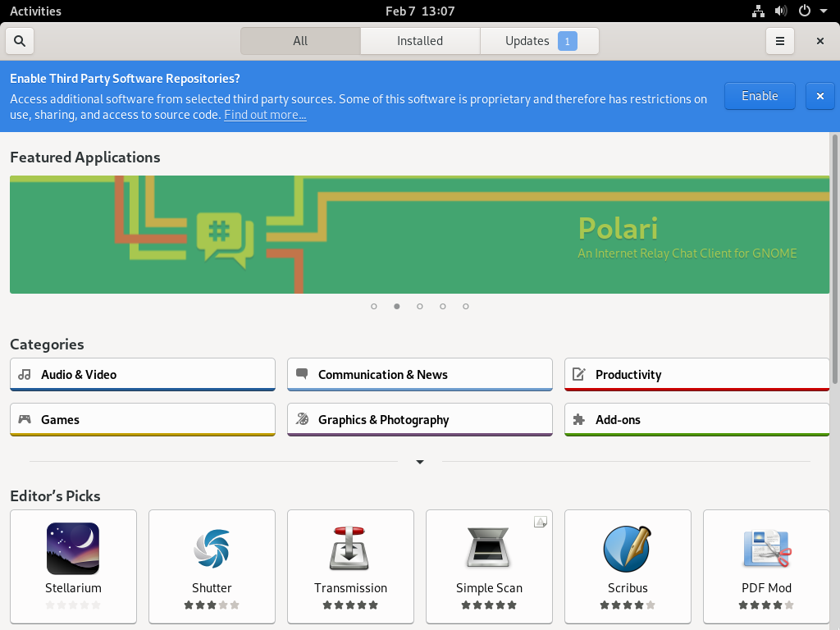This screenshot has width=840, height=630.
Task: Switch to the Installed tab
Action: (x=420, y=41)
